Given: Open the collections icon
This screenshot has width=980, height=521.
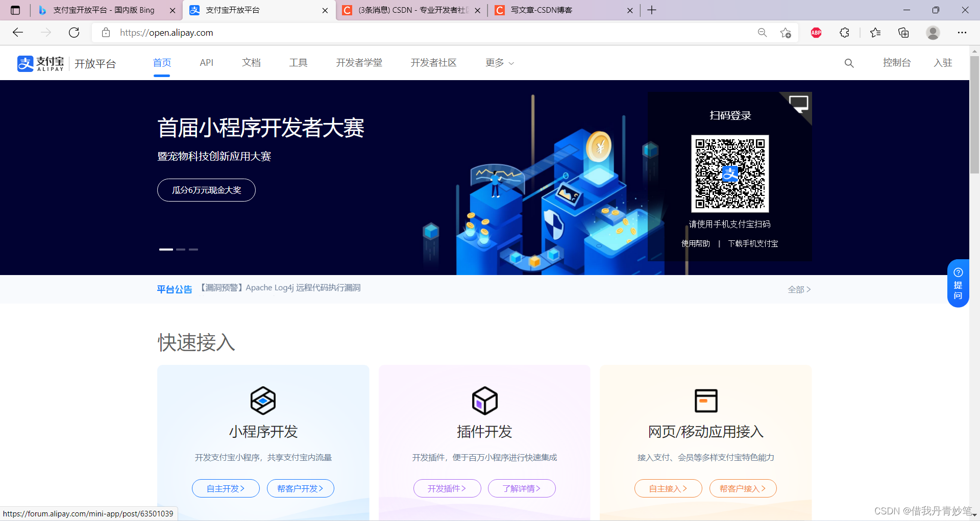Looking at the screenshot, I should point(903,33).
